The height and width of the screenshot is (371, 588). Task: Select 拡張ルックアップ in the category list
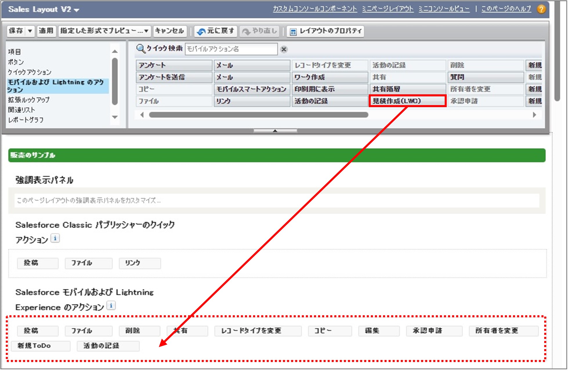tap(29, 100)
